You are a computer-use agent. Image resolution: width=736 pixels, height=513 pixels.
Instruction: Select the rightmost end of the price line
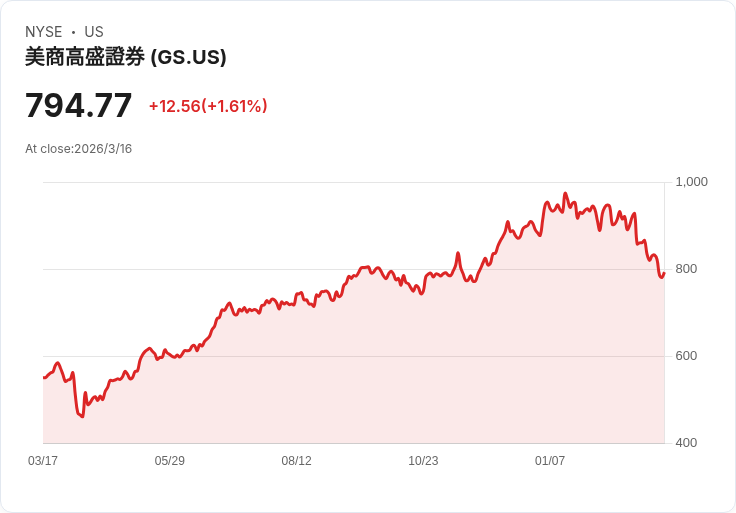pyautogui.click(x=664, y=273)
